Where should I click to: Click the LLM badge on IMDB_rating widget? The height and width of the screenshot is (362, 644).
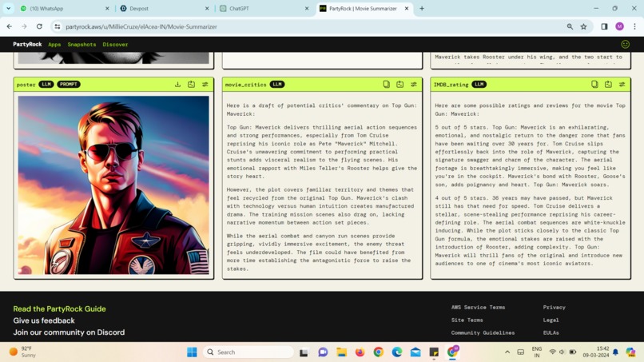pos(479,84)
